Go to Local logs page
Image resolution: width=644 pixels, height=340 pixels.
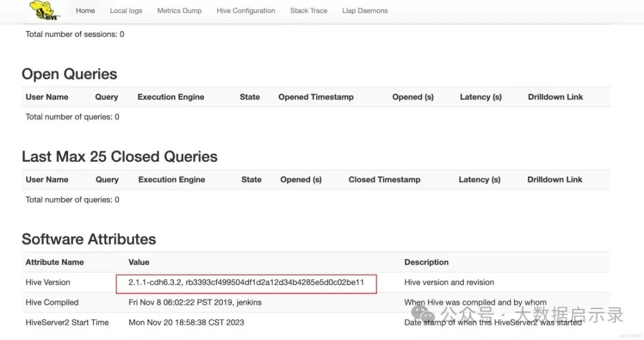[x=126, y=11]
